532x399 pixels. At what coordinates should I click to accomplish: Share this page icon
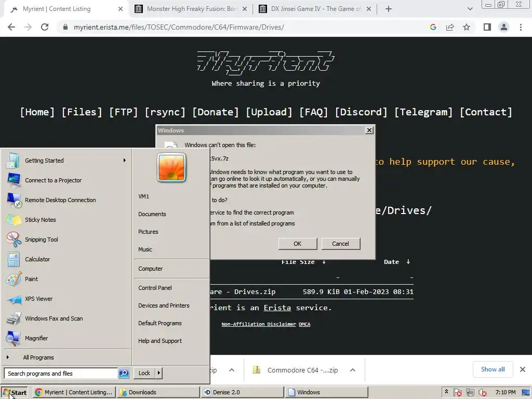coord(450,27)
